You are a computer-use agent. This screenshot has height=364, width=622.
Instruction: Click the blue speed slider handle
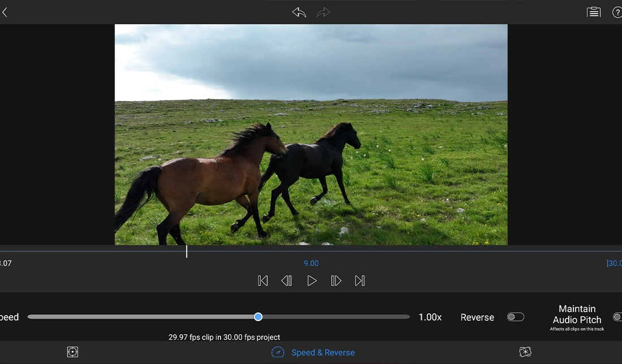258,317
